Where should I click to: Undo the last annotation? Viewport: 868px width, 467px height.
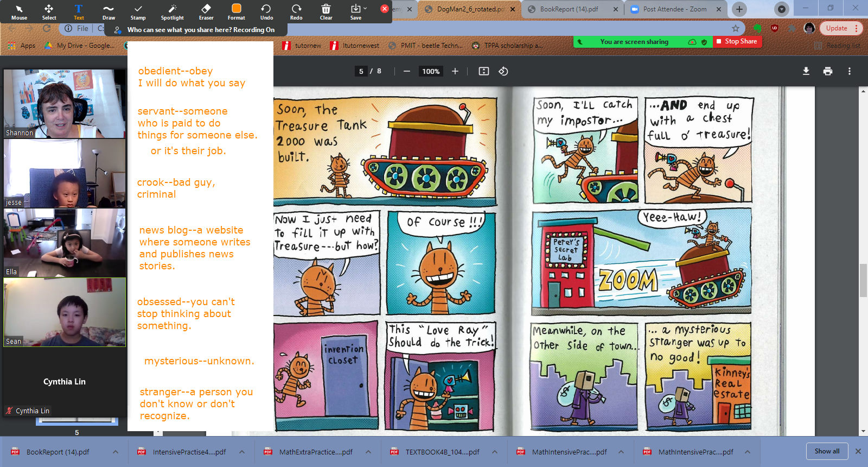tap(266, 11)
